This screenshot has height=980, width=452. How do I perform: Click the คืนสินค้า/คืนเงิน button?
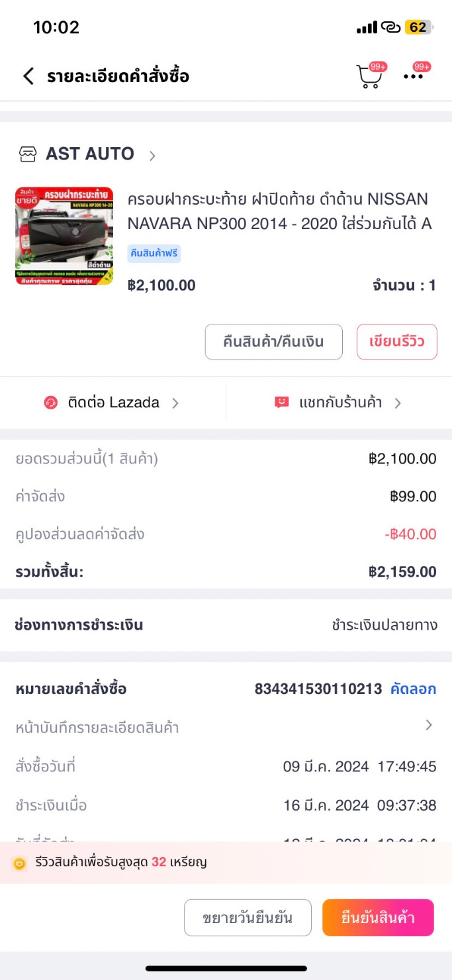[x=273, y=342]
